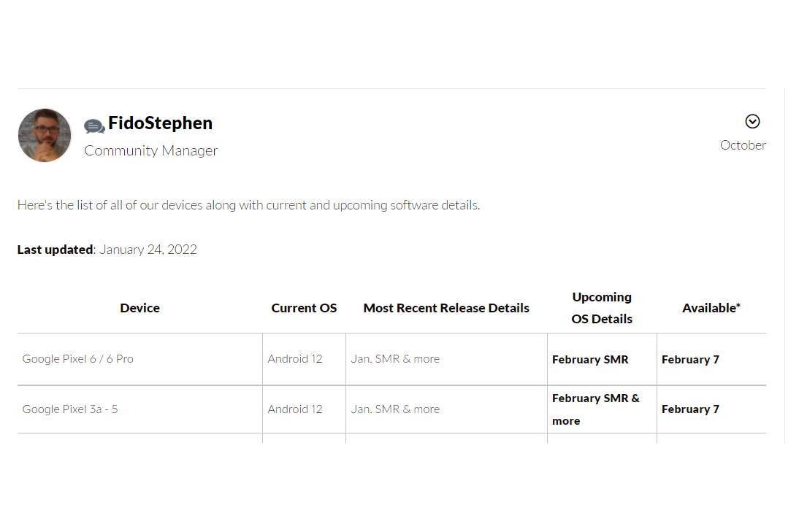Select the Device column header
This screenshot has width=799, height=532.
(x=139, y=308)
